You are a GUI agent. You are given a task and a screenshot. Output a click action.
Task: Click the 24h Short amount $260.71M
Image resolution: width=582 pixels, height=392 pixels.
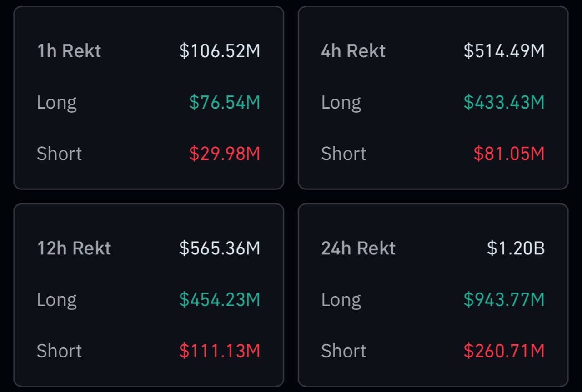pyautogui.click(x=504, y=351)
